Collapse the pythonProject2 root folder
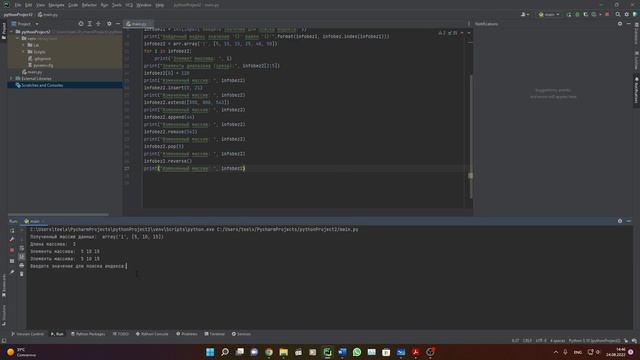 pyautogui.click(x=11, y=31)
